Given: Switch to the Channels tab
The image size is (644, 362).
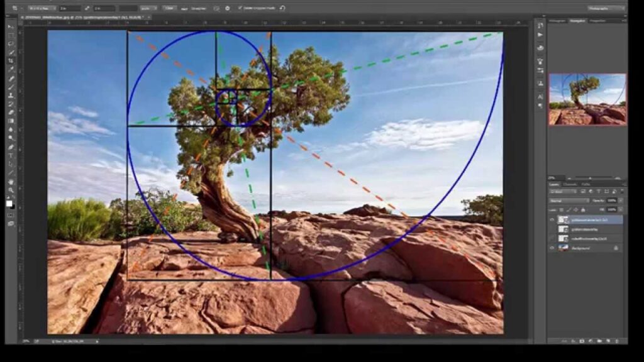Looking at the screenshot, I should [569, 184].
